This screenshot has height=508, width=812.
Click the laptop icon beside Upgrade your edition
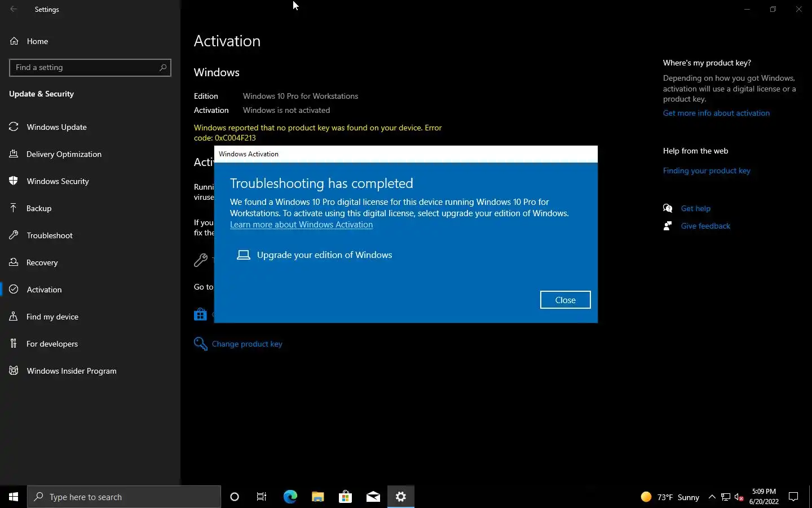point(244,255)
